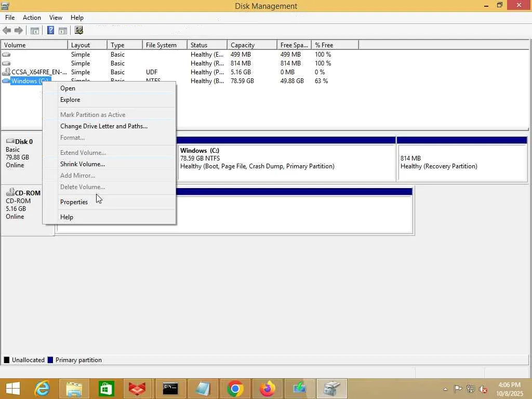Select the drive icon of the 499 MB volume
The width and height of the screenshot is (532, 399).
click(x=6, y=54)
